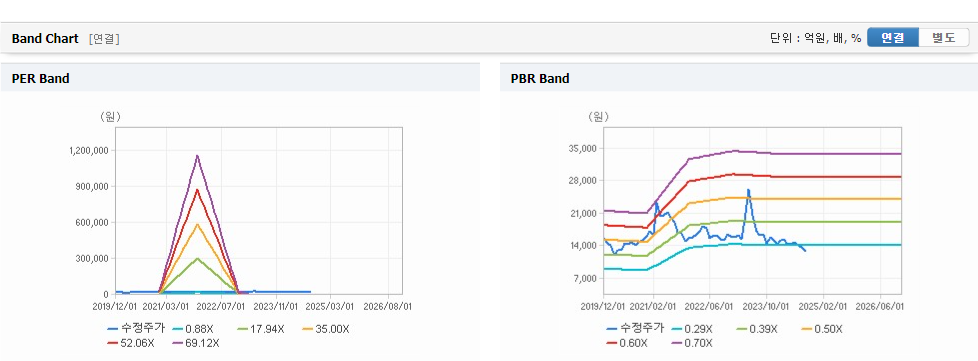978x361 pixels.
Task: Click the Band Chart section title
Action: click(x=45, y=39)
